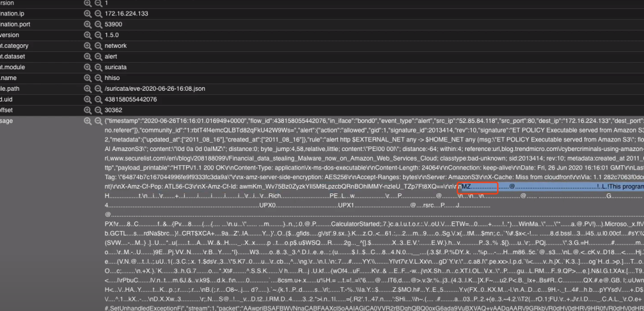The height and width of the screenshot is (311, 644).
Task: Click the dataset field name label
Action: tap(13, 56)
